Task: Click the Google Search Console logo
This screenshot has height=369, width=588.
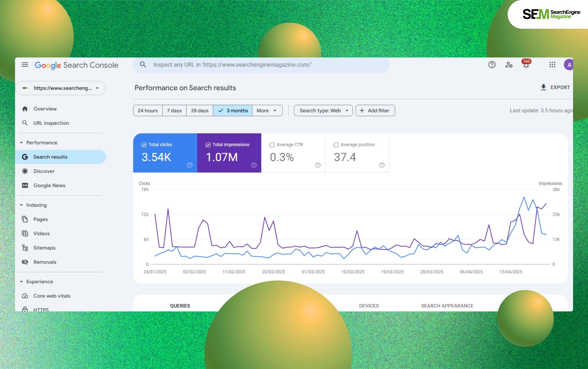Action: (x=76, y=65)
